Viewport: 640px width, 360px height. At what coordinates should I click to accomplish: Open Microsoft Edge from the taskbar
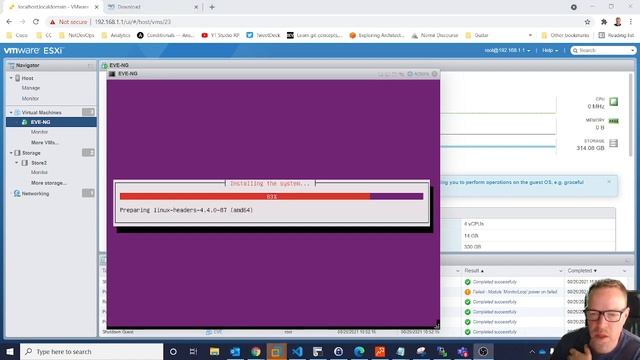359,351
